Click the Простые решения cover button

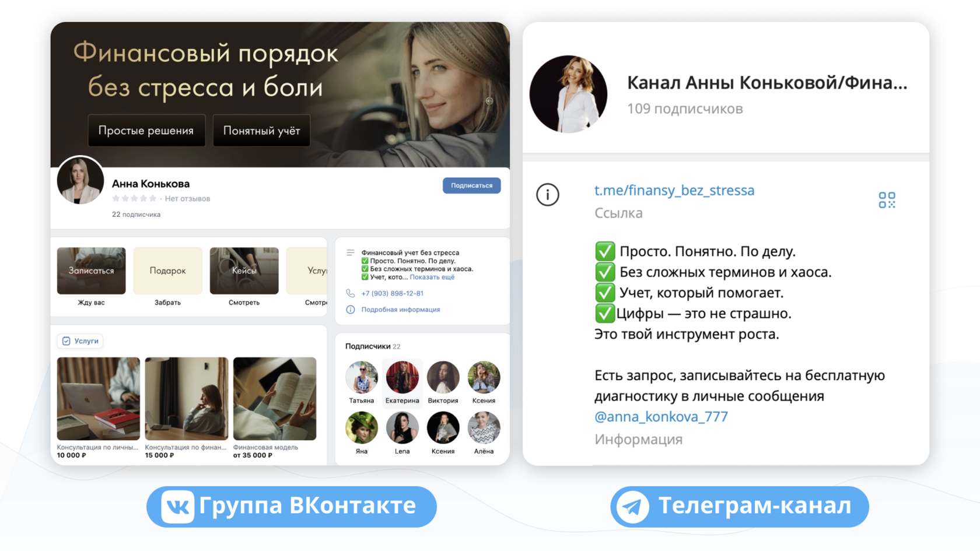146,131
